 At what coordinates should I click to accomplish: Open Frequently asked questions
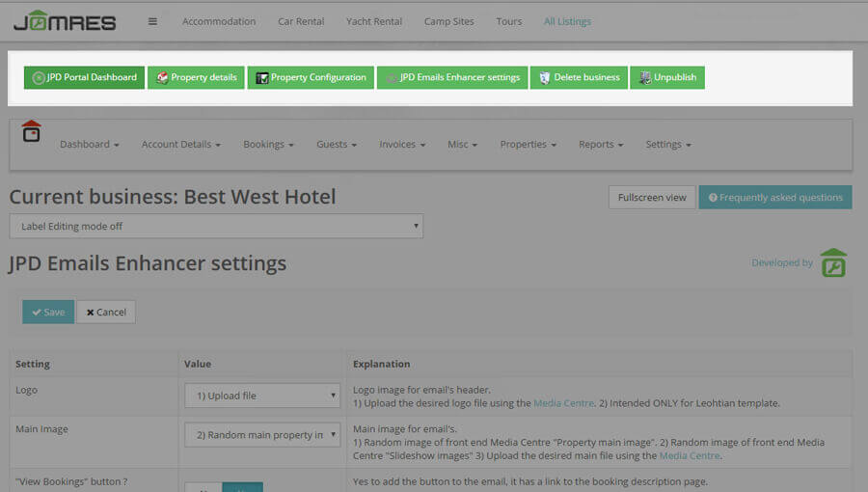tap(775, 198)
